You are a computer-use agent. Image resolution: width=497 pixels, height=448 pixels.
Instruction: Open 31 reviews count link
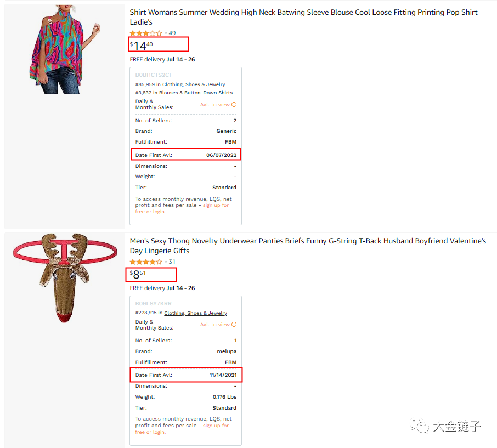coord(172,262)
